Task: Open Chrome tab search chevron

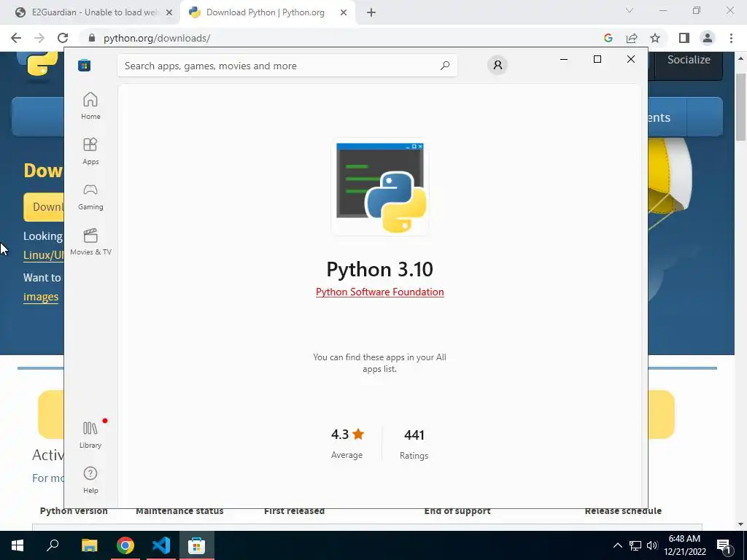Action: [x=630, y=10]
